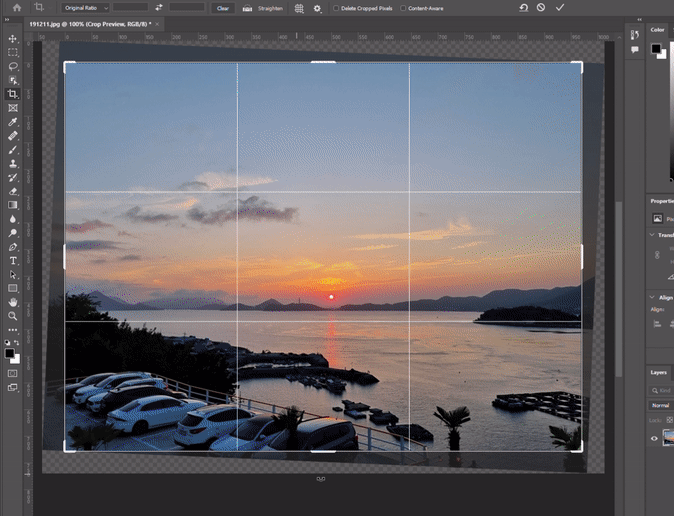This screenshot has height=516, width=674.
Task: Select the Clone Stamp tool
Action: pyautogui.click(x=12, y=163)
